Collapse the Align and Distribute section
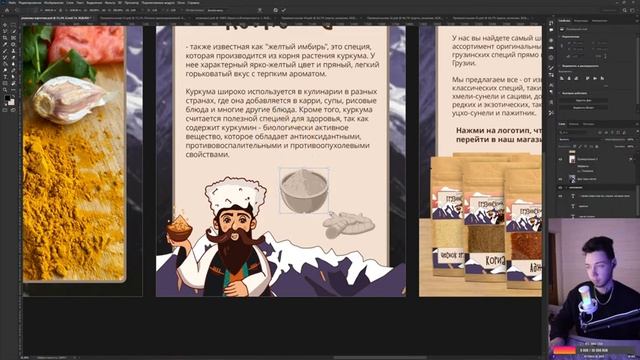This screenshot has width=640, height=360. pyautogui.click(x=559, y=66)
